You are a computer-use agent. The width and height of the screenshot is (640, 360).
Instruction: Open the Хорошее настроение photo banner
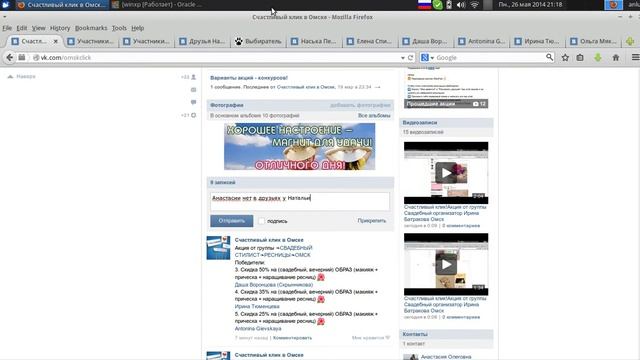[x=300, y=147]
